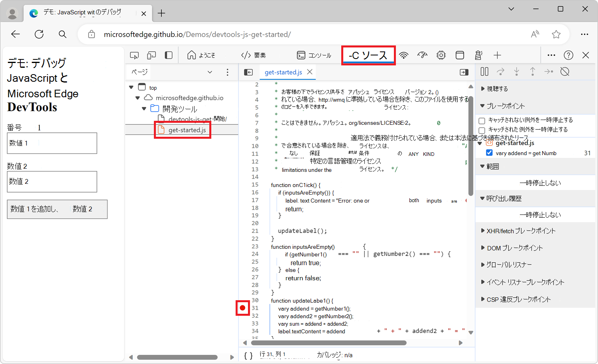This screenshot has width=598, height=364.
Task: Enable pause on caught exceptions checkbox
Action: 482,130
